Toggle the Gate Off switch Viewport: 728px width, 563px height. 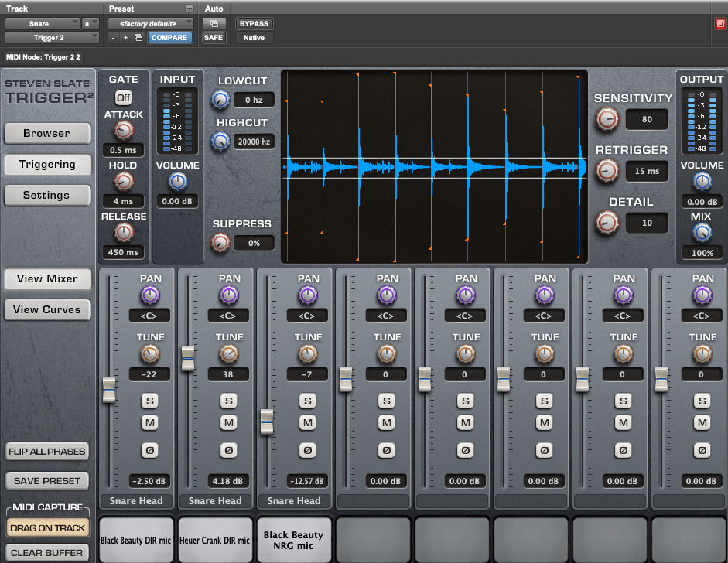point(123,97)
